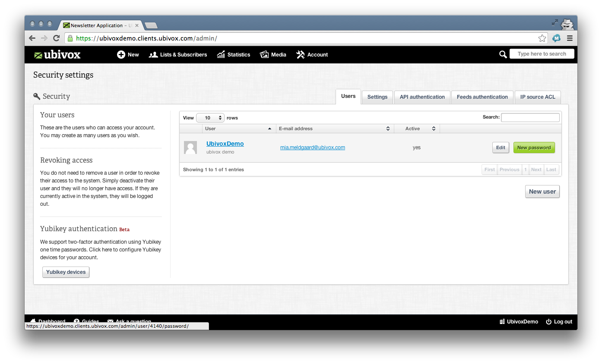Click the UbivoxDemo footer account link
The height and width of the screenshot is (364, 602).
point(519,322)
